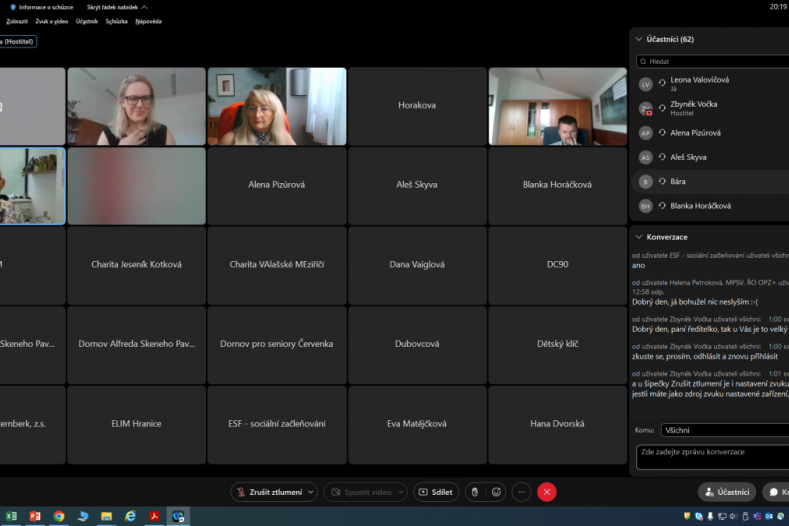
Task: Open the Zvuk a video menu
Action: tap(51, 21)
